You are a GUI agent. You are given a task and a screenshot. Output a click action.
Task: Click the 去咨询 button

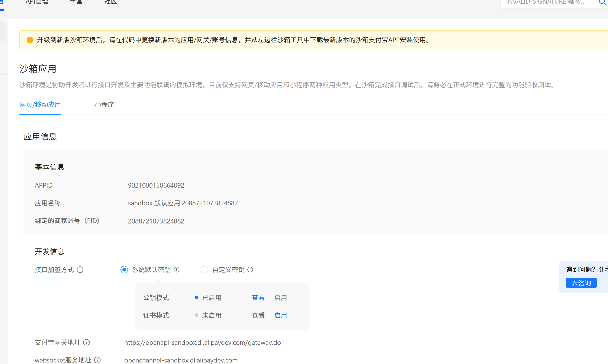click(581, 283)
